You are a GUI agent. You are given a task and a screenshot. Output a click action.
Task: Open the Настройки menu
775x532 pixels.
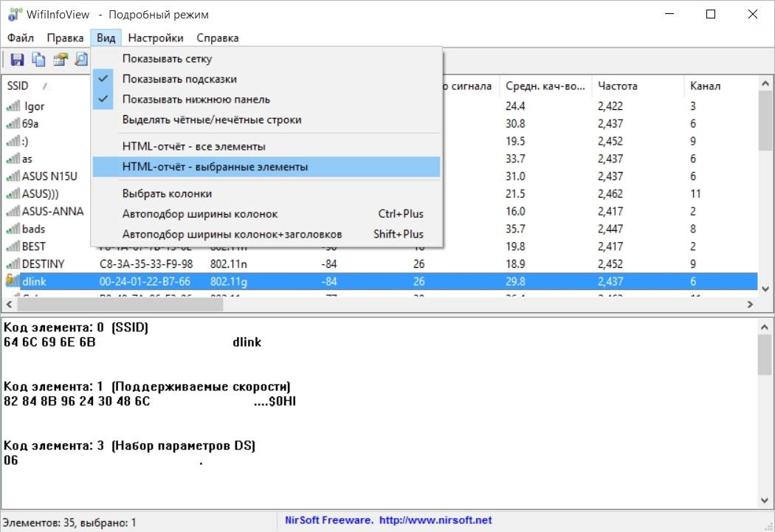tap(155, 38)
